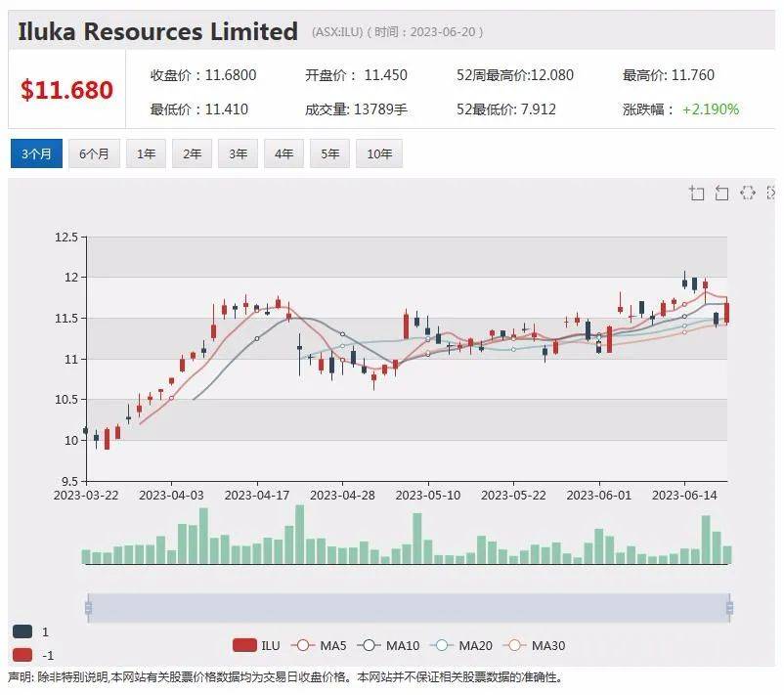Select the 收盘价：11.6800 value
The width and height of the screenshot is (784, 695).
click(203, 75)
